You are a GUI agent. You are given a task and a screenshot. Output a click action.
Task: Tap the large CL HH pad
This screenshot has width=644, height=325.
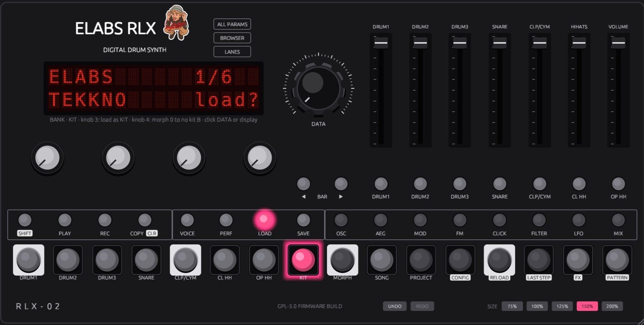coord(225,260)
